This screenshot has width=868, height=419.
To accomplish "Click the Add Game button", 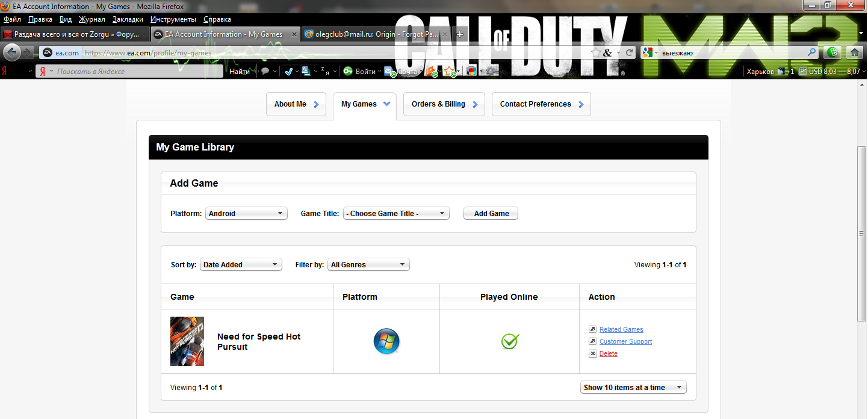I will tap(491, 213).
